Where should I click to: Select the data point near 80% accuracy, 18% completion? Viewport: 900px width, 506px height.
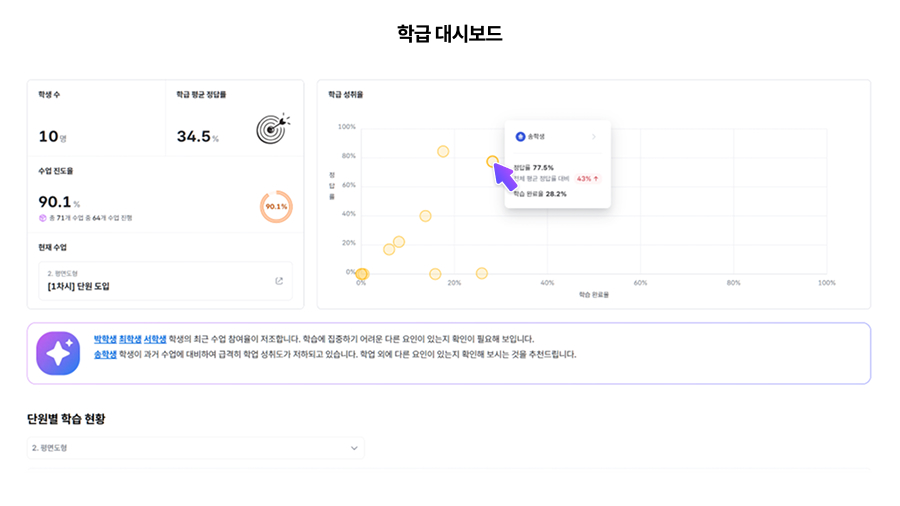point(443,152)
